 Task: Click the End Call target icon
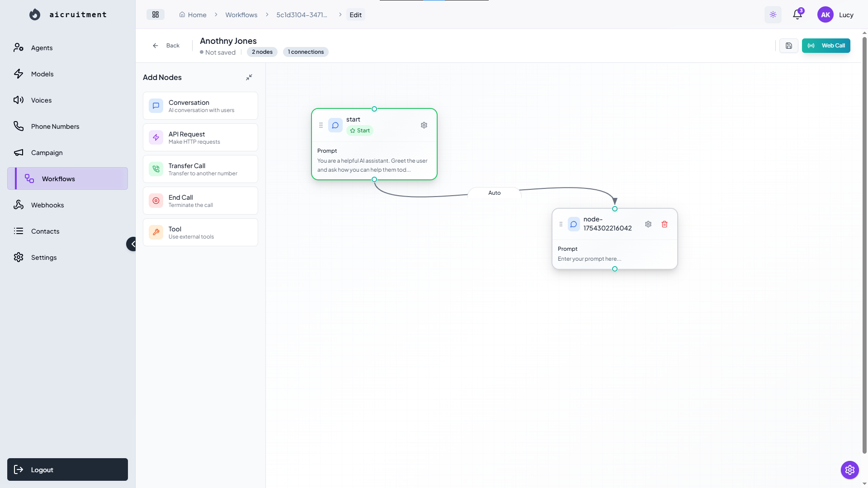(x=156, y=201)
